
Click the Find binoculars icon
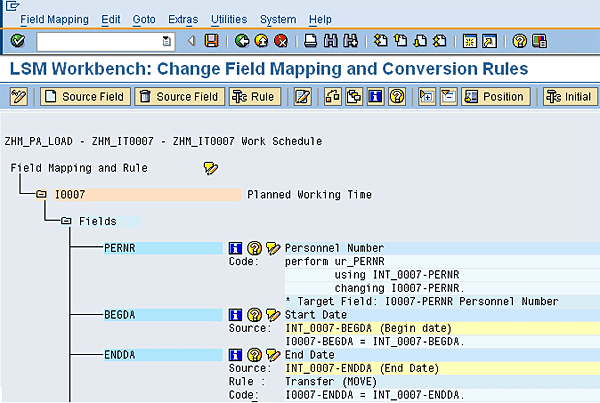[331, 41]
